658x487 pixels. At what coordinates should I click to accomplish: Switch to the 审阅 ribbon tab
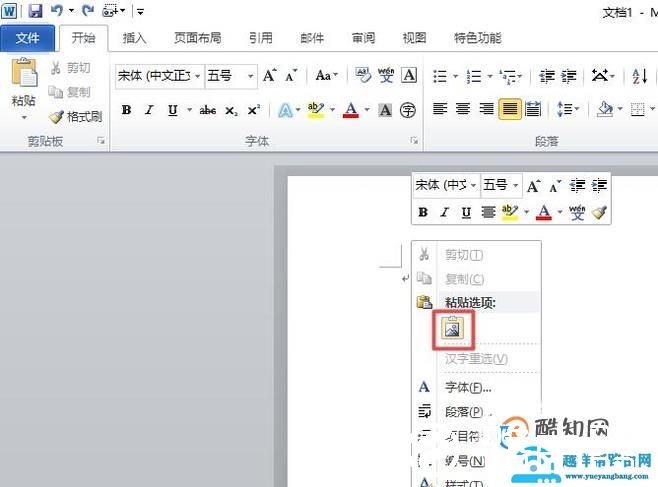click(x=363, y=38)
